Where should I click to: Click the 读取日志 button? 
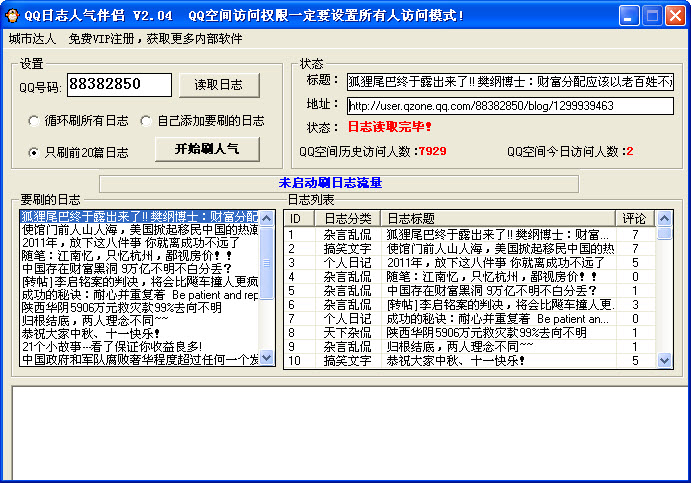218,85
